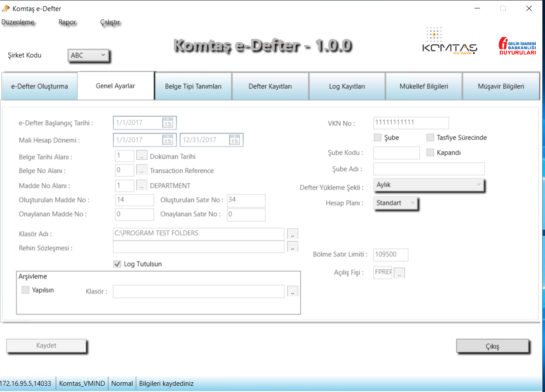Switch to e-Defter Oluşturma tab
The height and width of the screenshot is (392, 545).
pyautogui.click(x=39, y=86)
